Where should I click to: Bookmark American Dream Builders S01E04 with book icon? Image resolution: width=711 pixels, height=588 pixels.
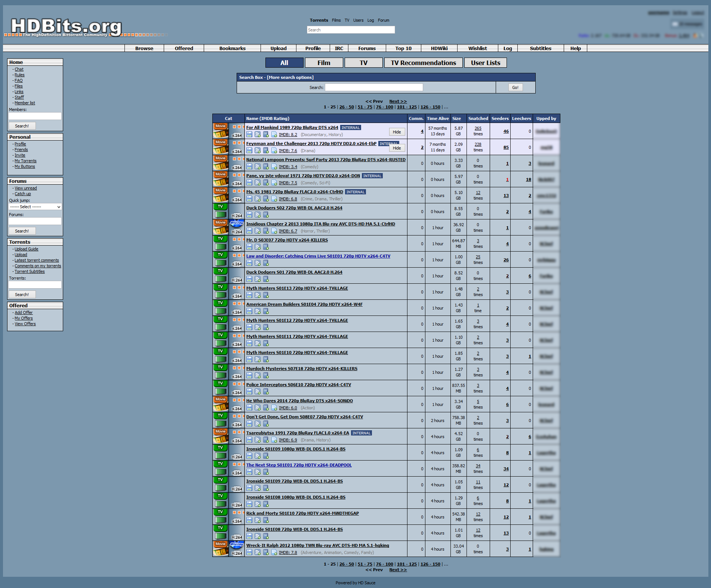266,311
